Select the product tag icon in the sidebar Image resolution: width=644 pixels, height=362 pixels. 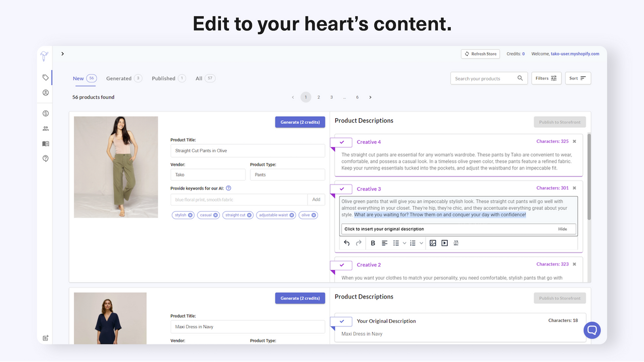[x=45, y=77]
